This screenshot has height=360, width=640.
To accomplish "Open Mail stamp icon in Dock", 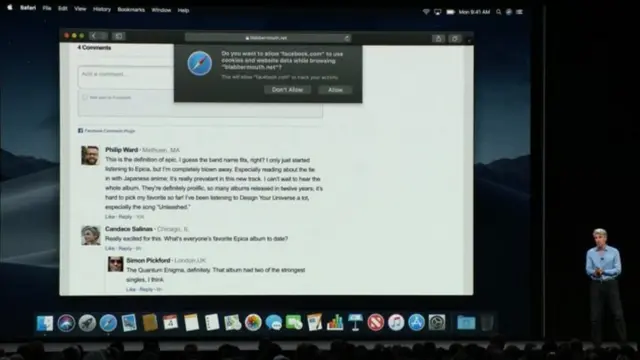I will (129, 323).
